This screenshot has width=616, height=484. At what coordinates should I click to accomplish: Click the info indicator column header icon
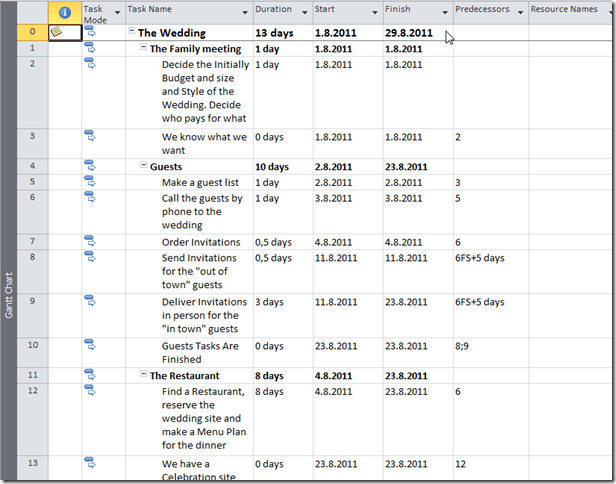click(65, 13)
